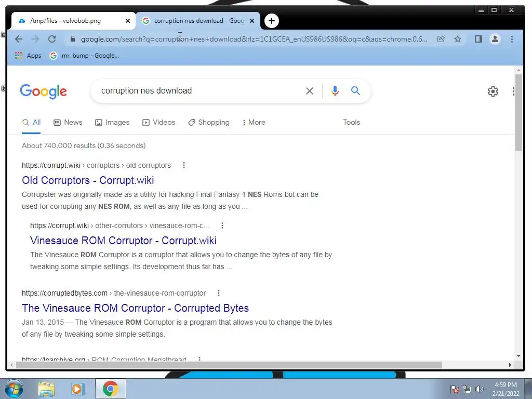Screen dimensions: 532x399
Task: Switch to Shopping results
Action: click(x=209, y=123)
